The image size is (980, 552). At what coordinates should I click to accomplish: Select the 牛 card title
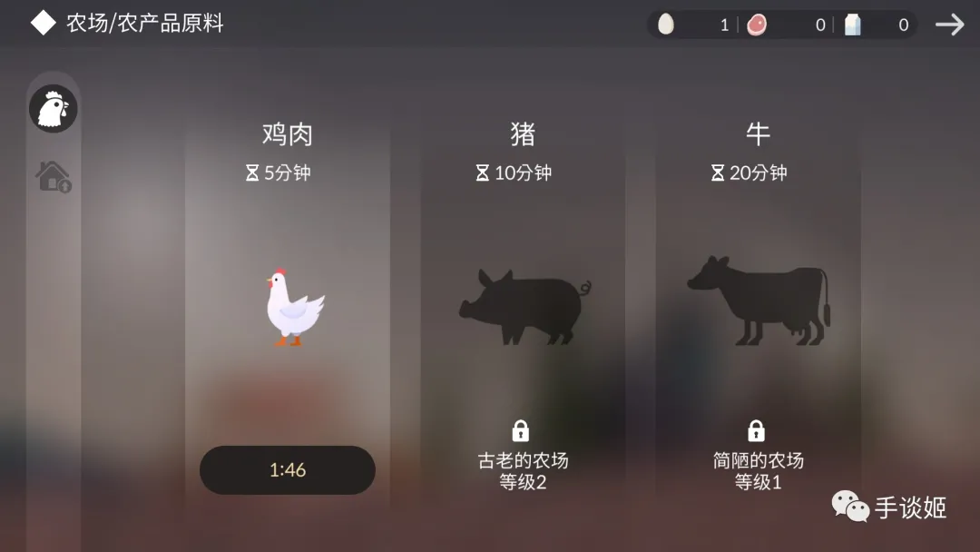(x=758, y=133)
